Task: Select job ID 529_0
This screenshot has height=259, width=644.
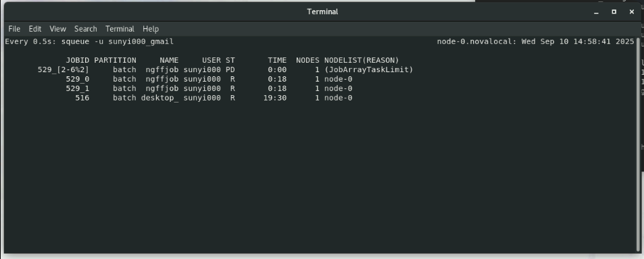Action: coord(77,79)
